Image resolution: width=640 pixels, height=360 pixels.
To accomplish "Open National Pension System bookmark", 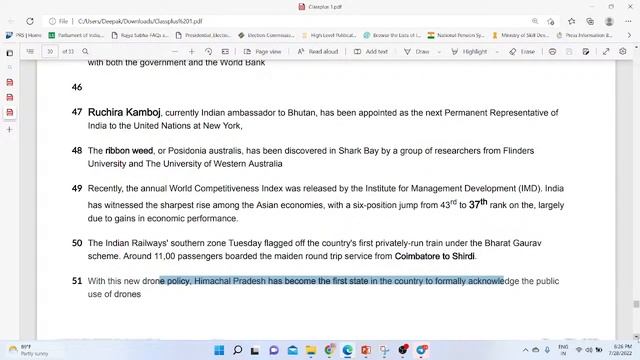I will pos(456,36).
